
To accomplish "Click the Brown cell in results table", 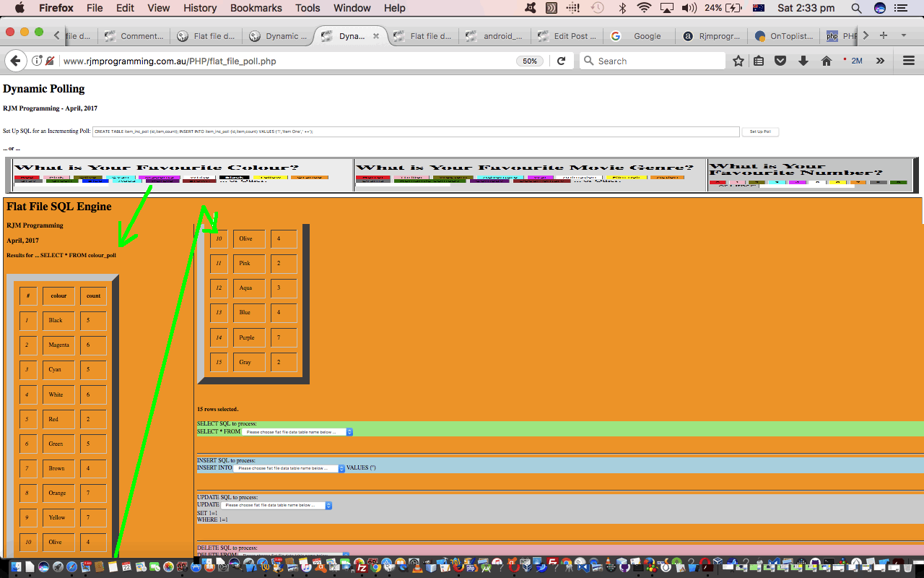I will [x=58, y=469].
